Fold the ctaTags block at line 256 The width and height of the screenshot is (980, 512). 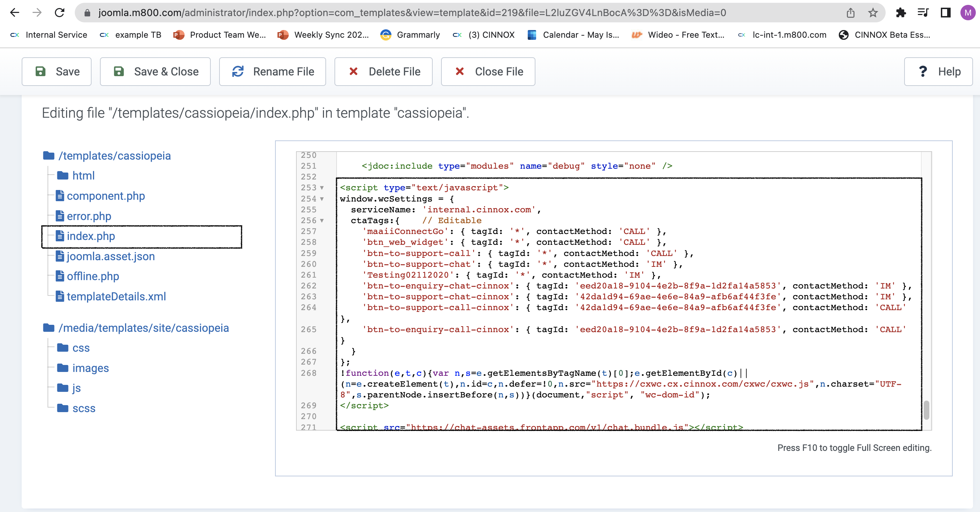point(322,220)
